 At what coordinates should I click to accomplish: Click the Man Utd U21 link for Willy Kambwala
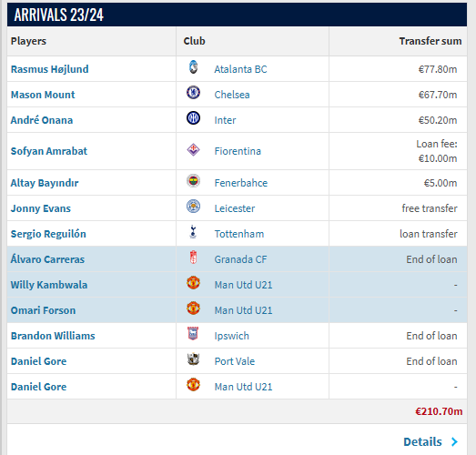point(244,285)
